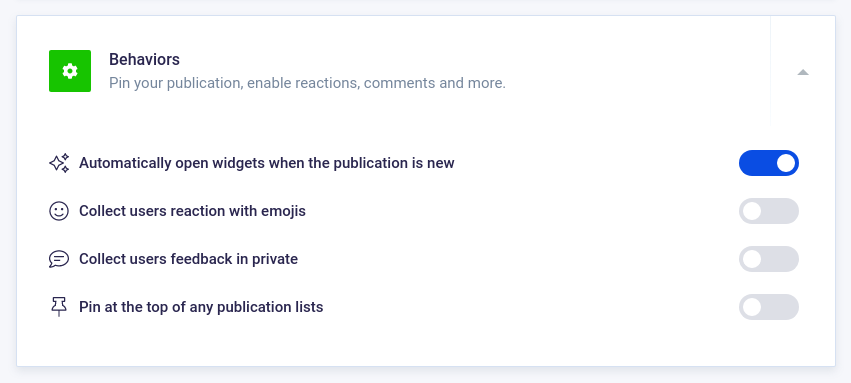Viewport: 851px width, 383px height.
Task: Click the "Collect users feedback in private" label
Action: (188, 259)
